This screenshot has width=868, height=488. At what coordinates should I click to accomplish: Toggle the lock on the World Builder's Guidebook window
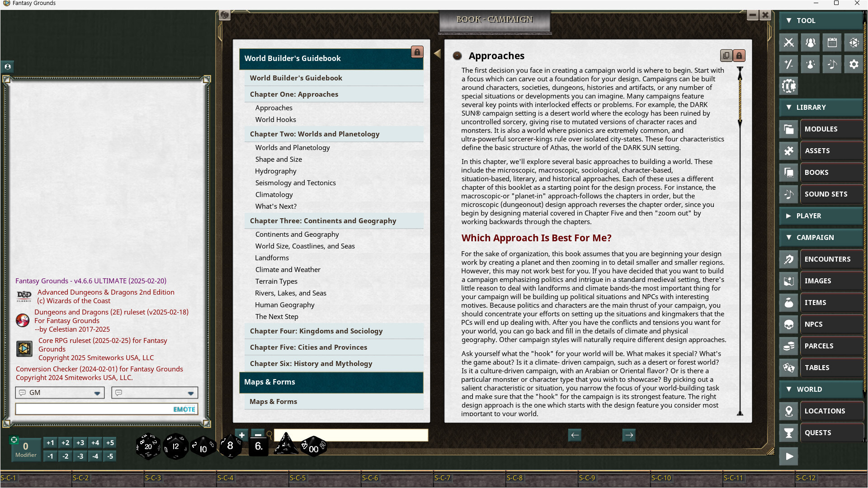(x=417, y=52)
